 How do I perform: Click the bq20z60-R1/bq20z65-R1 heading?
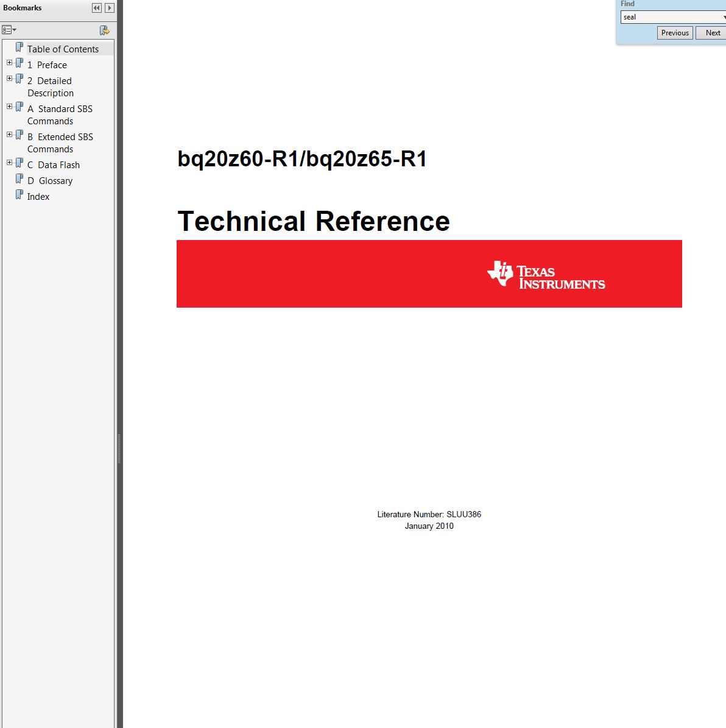302,159
